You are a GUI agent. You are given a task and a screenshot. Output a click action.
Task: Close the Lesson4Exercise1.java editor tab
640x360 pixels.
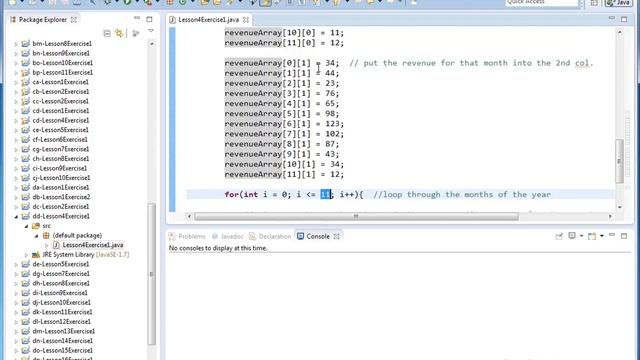point(246,20)
